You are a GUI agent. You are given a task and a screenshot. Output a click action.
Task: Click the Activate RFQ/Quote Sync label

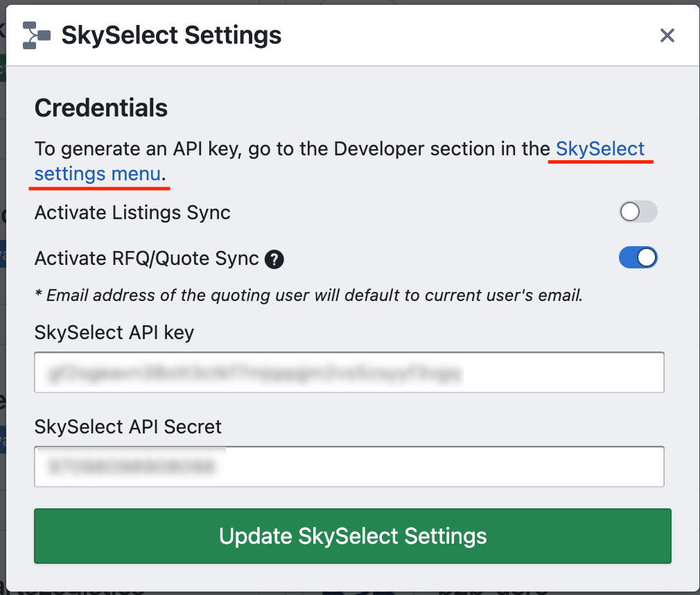[146, 259]
